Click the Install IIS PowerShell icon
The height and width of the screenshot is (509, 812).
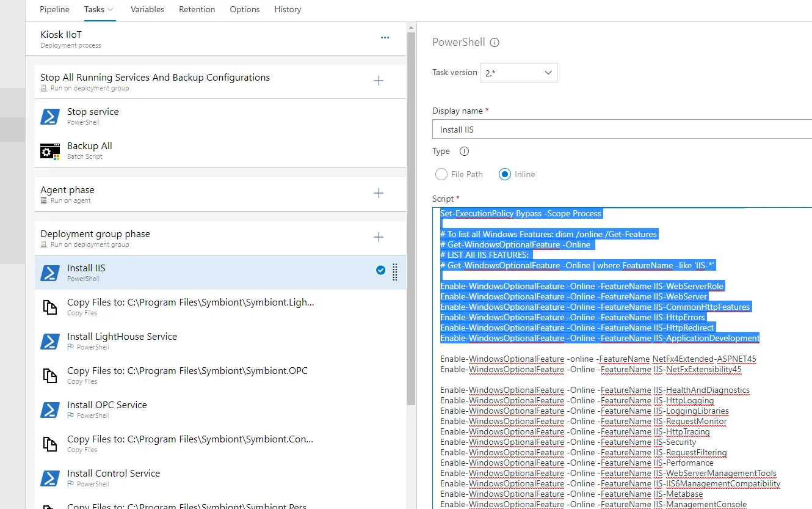coord(50,273)
